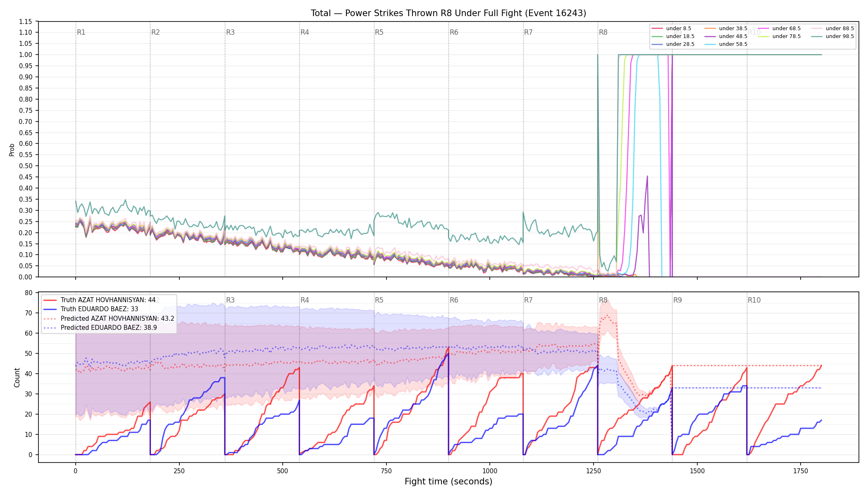Image resolution: width=868 pixels, height=496 pixels.
Task: Click the R10 round label in the count chart
Action: (754, 300)
